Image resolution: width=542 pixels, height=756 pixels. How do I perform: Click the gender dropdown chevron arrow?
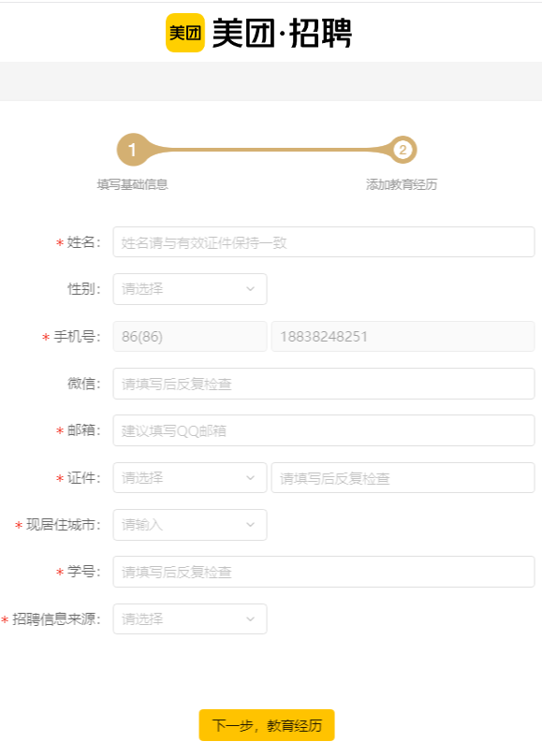pos(250,289)
